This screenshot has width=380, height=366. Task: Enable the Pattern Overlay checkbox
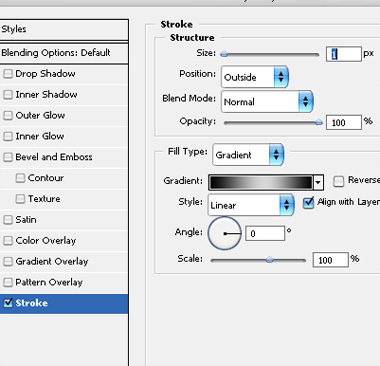click(x=8, y=282)
